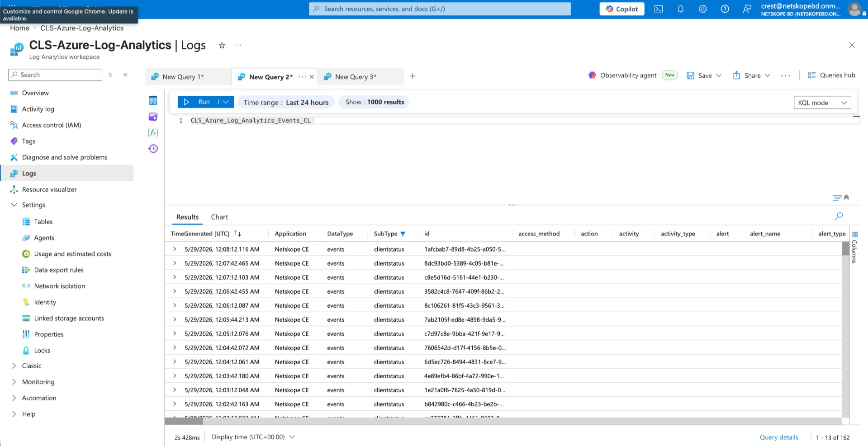Open the Queries side pane icon
868x446 pixels.
tap(153, 117)
